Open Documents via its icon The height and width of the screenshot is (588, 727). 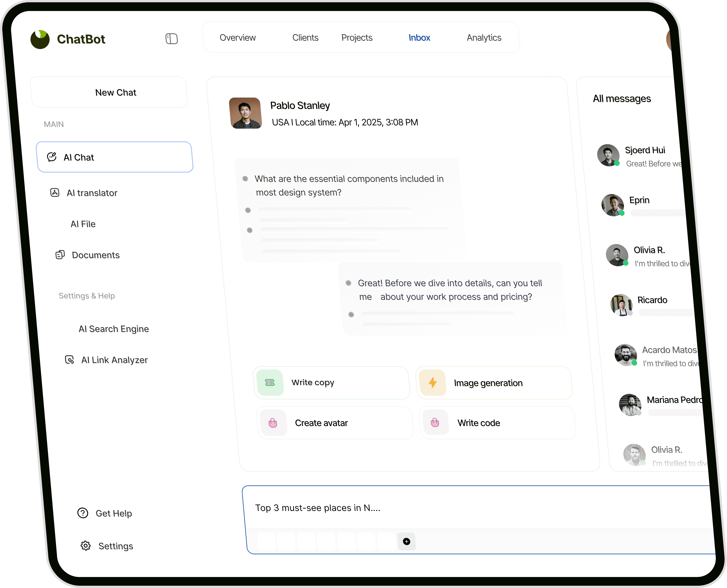[x=60, y=255]
